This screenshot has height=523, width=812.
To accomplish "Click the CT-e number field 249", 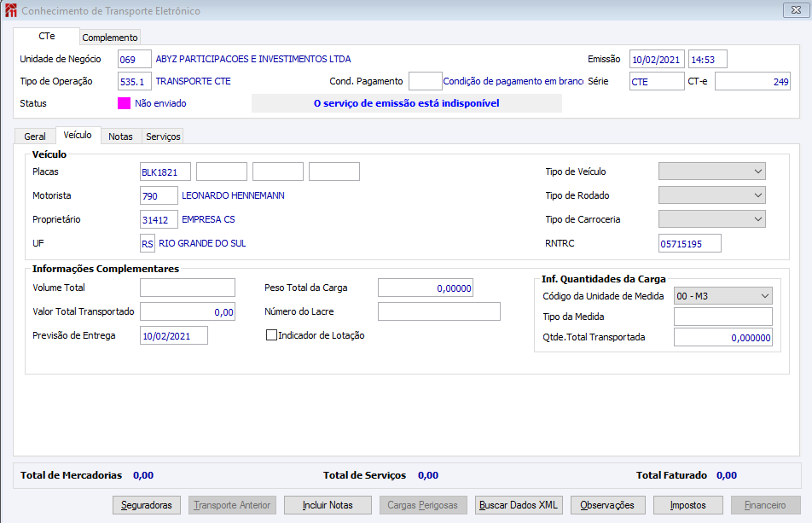I will click(752, 81).
